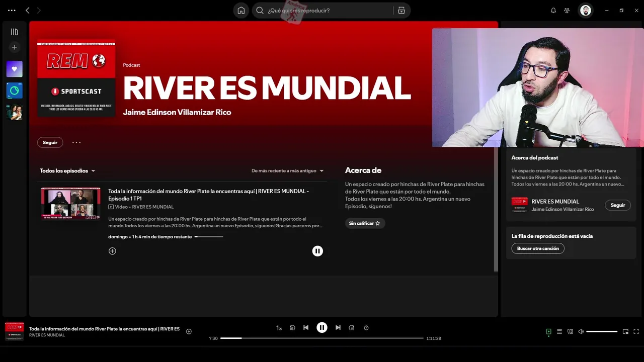
Task: Open episode title Toda la información del mundo
Action: tap(208, 195)
